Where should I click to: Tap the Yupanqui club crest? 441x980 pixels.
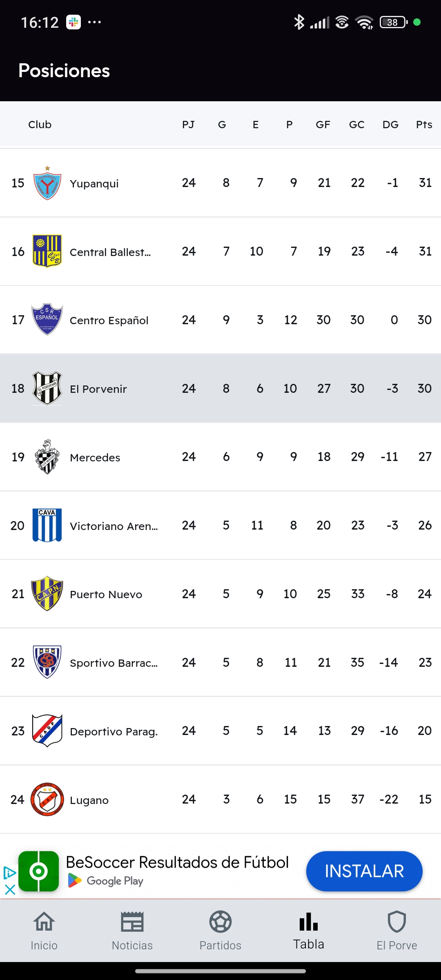(x=47, y=183)
